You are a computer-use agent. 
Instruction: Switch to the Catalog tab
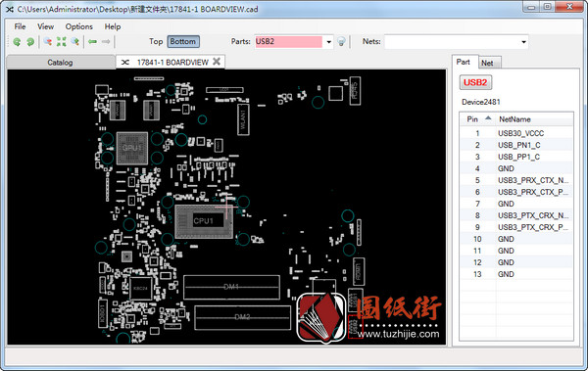pyautogui.click(x=60, y=63)
